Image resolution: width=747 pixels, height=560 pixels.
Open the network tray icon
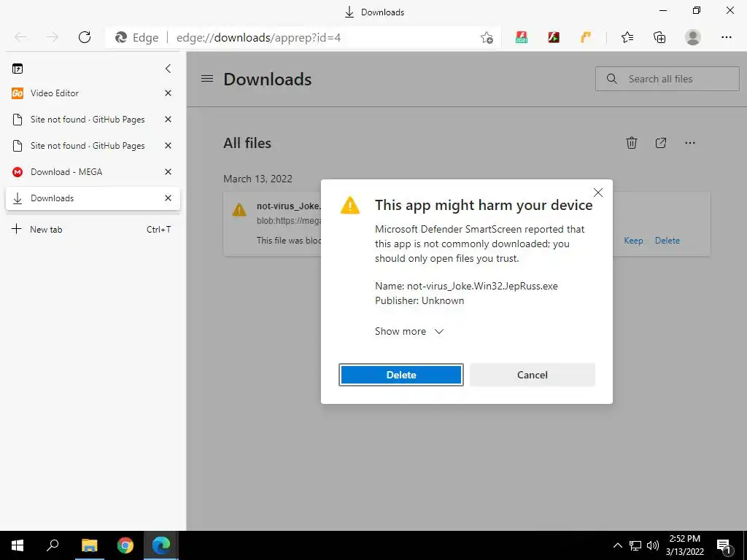tap(635, 545)
